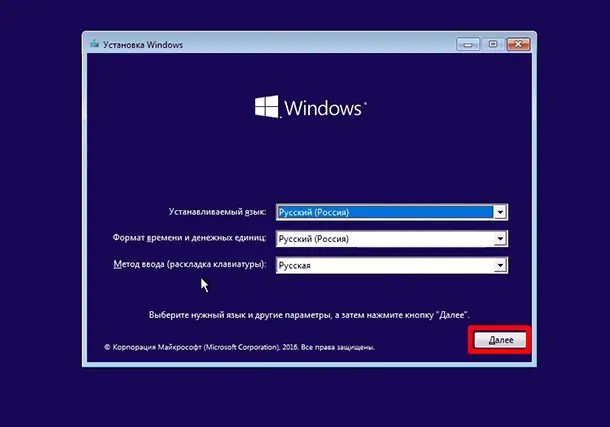The image size is (610, 427).
Task: Click the Устанавливаемый язык label
Action: 218,212
